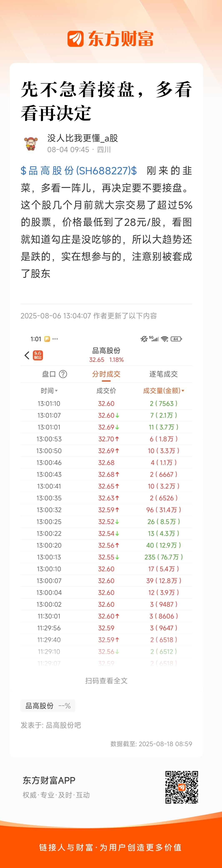Screen dimensions: 222x868
Task: Click the small 东方财富 logo in stock header
Action: 38,355
